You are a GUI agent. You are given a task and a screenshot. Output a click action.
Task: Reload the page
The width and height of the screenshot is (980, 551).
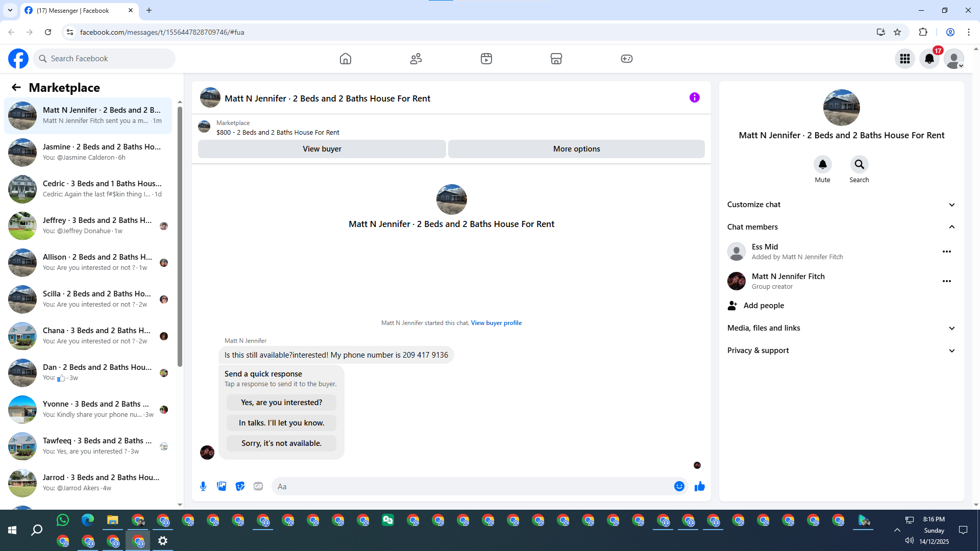coord(48,32)
